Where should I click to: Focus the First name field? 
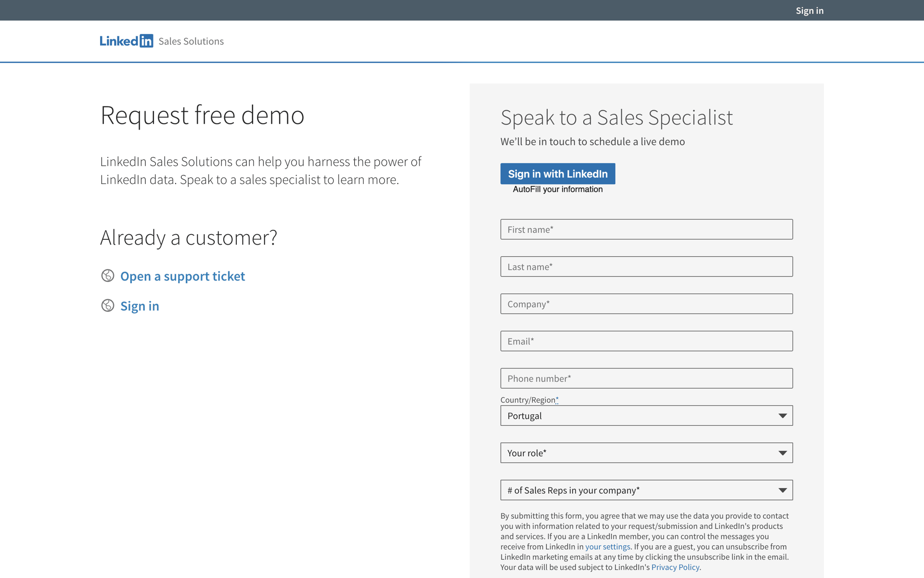646,229
